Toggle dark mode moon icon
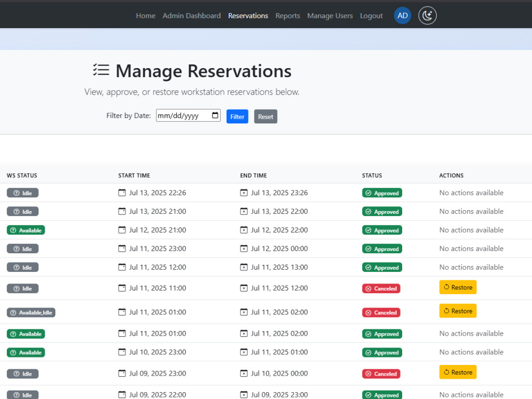Viewport: 532px width, 399px height. 427,15
